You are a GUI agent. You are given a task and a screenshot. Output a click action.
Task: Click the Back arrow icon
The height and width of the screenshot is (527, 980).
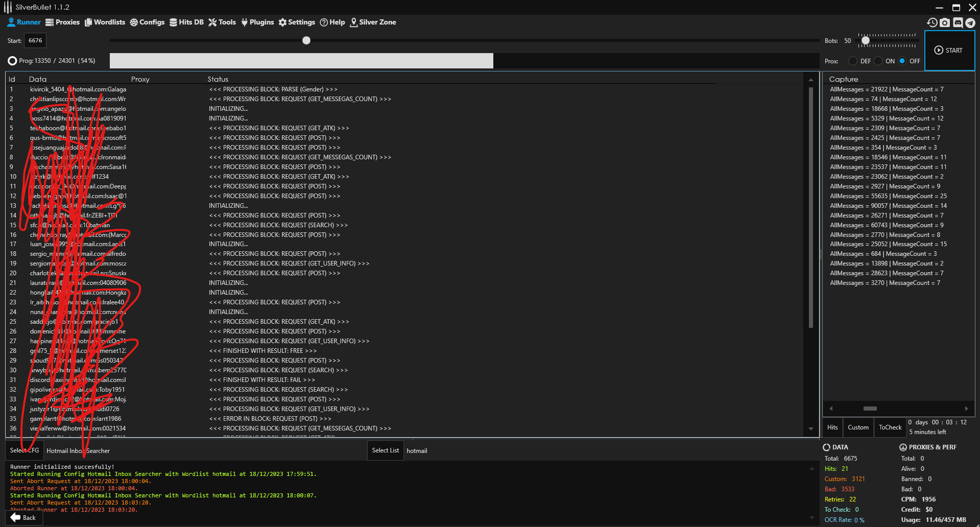(x=16, y=517)
